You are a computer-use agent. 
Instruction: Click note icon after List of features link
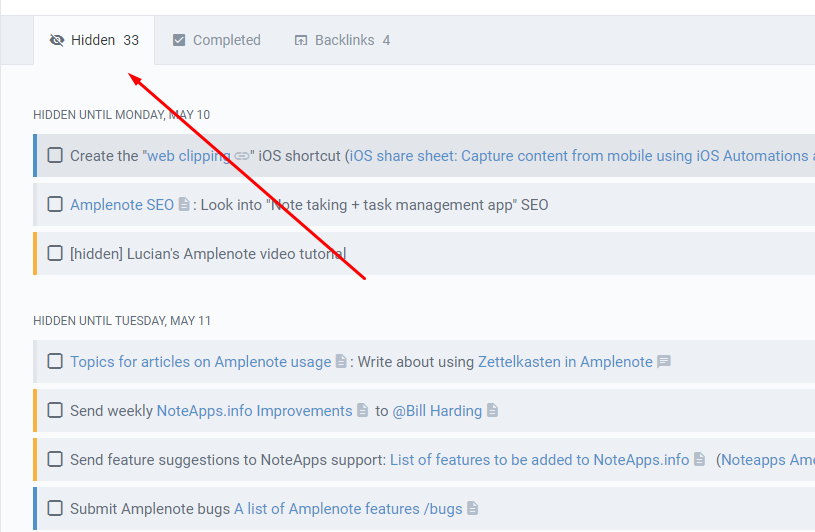(700, 459)
